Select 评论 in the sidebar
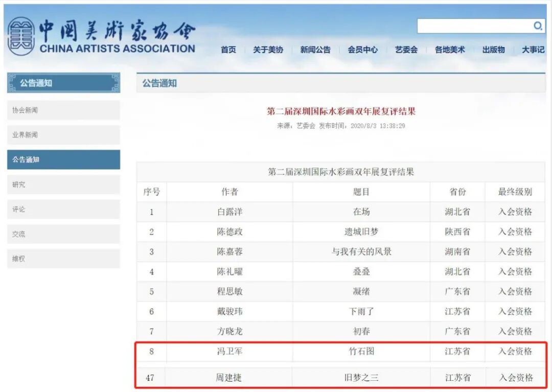The image size is (552, 392). tap(63, 209)
